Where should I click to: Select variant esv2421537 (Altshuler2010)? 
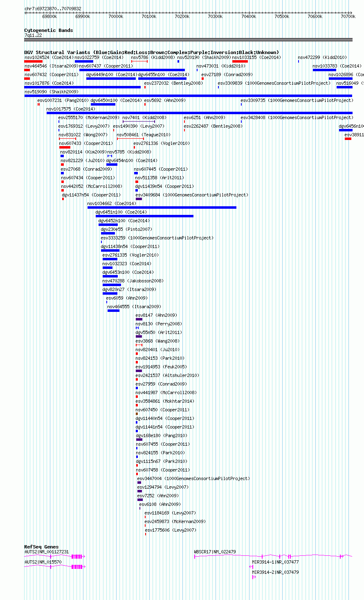[167, 375]
